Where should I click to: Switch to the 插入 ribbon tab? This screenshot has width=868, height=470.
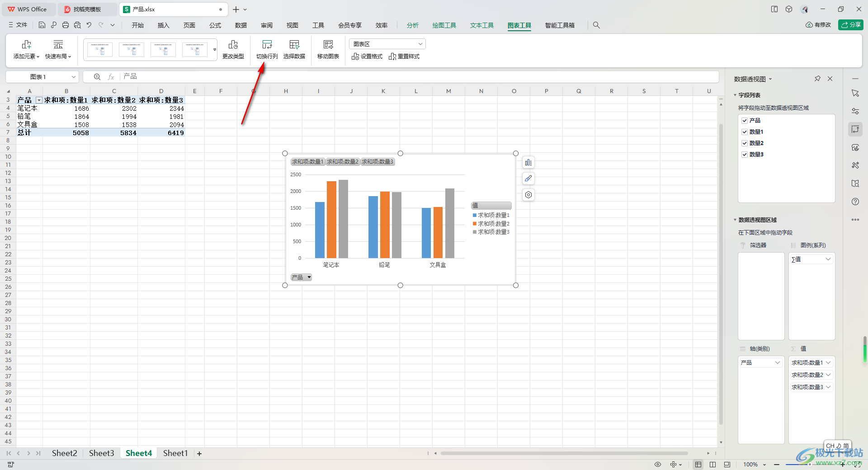pyautogui.click(x=164, y=25)
